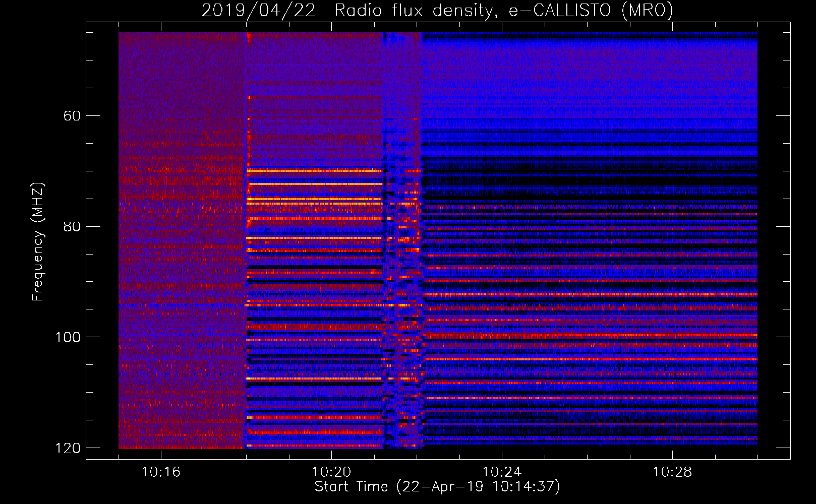Click the 10:28 time tick label

(x=672, y=472)
